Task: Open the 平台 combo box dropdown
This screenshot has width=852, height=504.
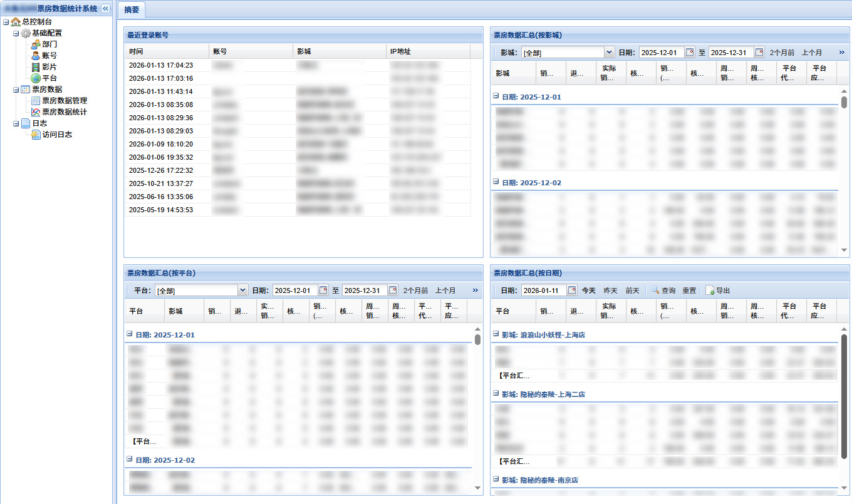Action: coord(243,291)
